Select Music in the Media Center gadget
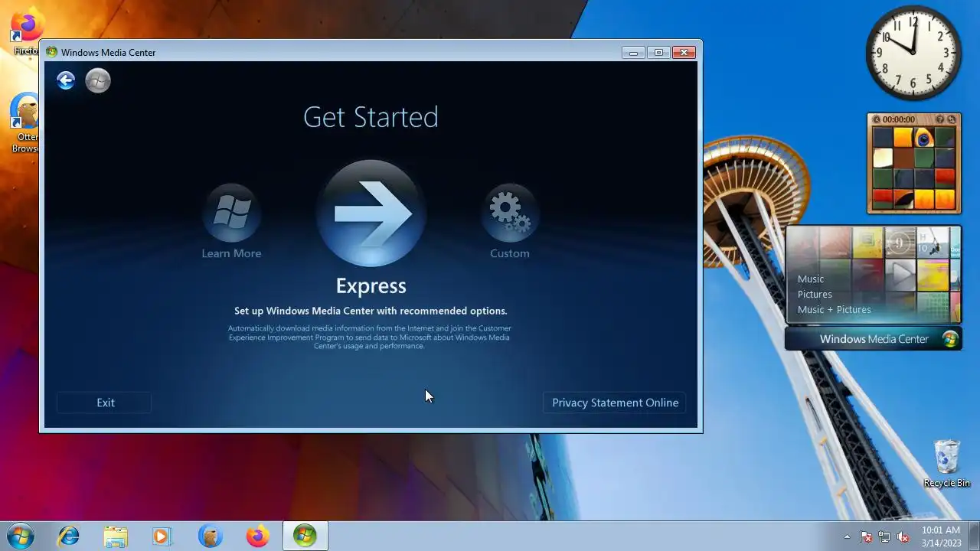Viewport: 980px width, 551px height. (811, 279)
